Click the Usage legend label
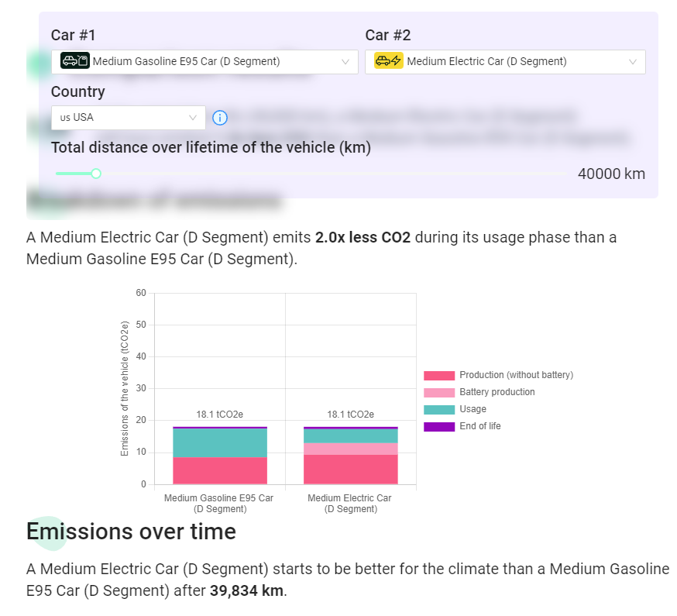Image resolution: width=677 pixels, height=616 pixels. tap(473, 409)
